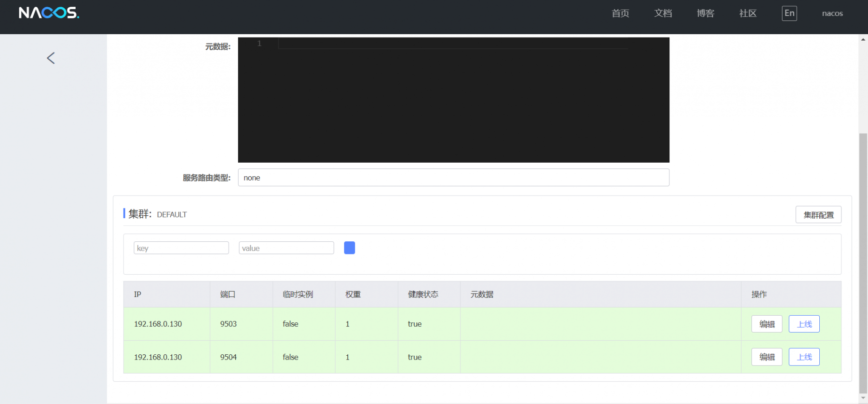Open the 社区 menu item
Image resolution: width=868 pixels, height=404 pixels.
point(748,14)
